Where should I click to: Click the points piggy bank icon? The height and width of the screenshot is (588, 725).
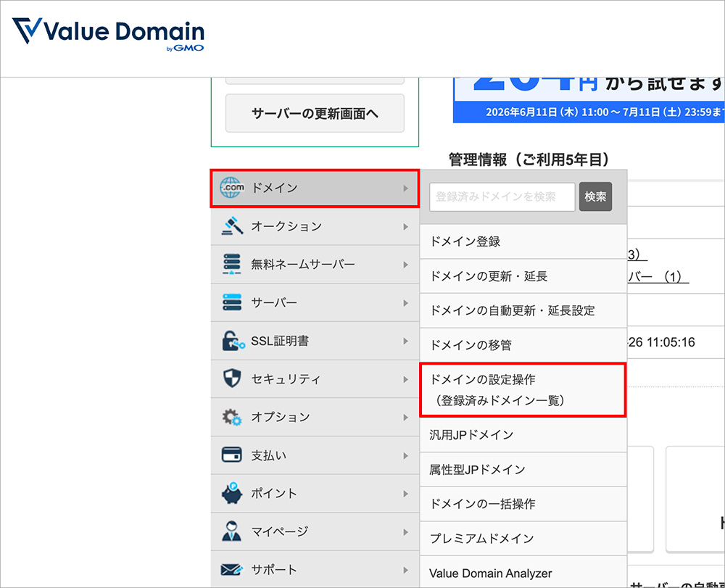[x=232, y=493]
